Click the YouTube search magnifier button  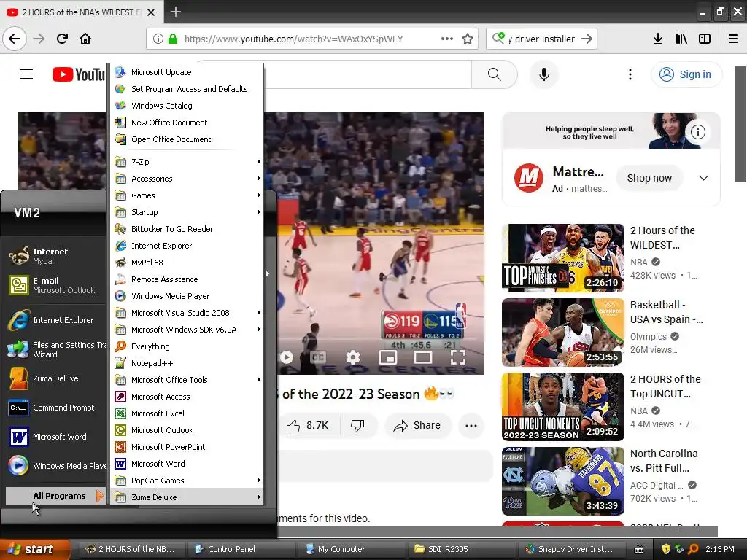tap(494, 74)
